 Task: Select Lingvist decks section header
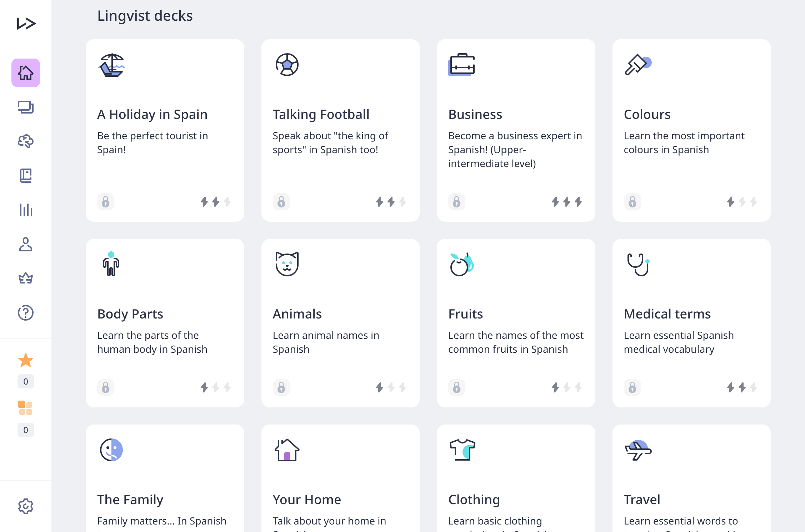144,15
